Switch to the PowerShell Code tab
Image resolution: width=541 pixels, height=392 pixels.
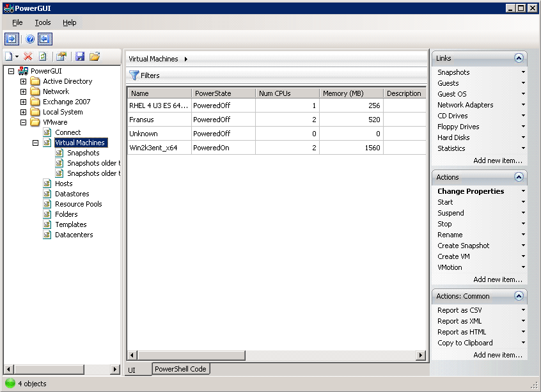180,369
